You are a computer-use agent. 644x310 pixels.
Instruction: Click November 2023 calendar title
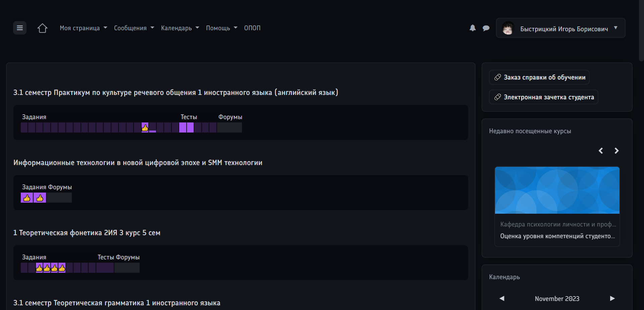tap(557, 299)
